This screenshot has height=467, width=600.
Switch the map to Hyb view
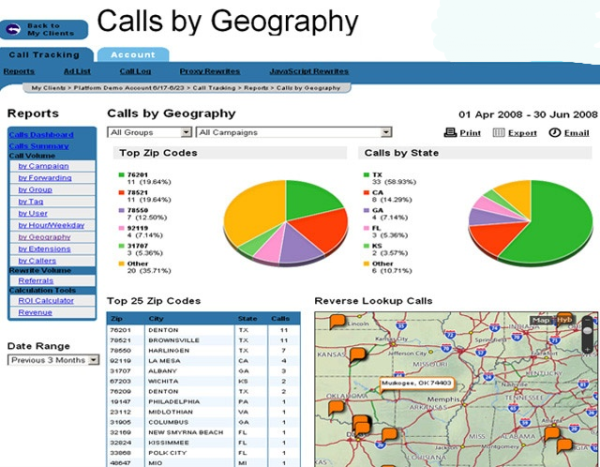click(565, 320)
